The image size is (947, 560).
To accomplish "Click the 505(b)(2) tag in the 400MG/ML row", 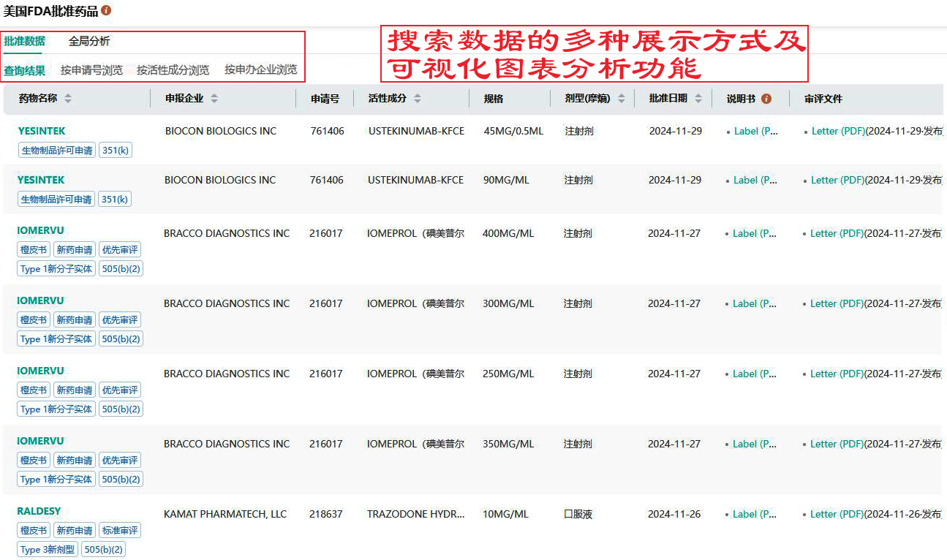I will click(121, 269).
